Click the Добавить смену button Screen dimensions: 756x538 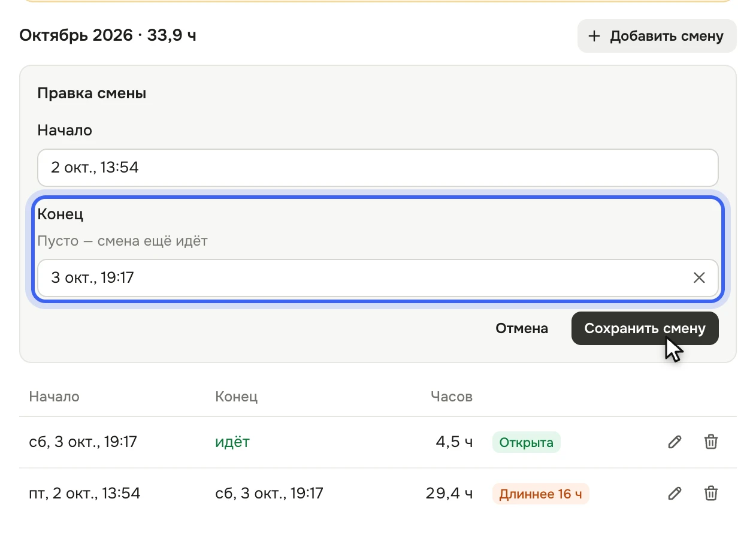tap(657, 36)
